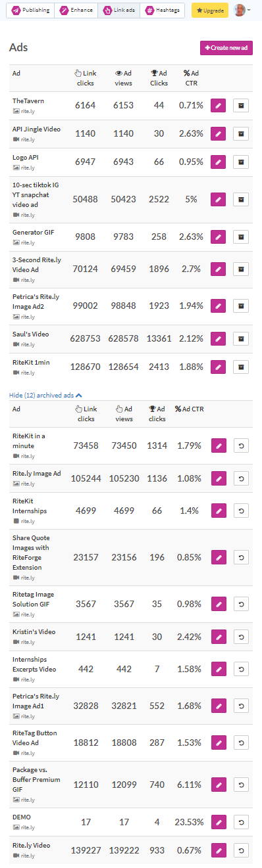Restore the DEMO archived ad
Viewport: 262px width, 868px height.
coord(241,822)
